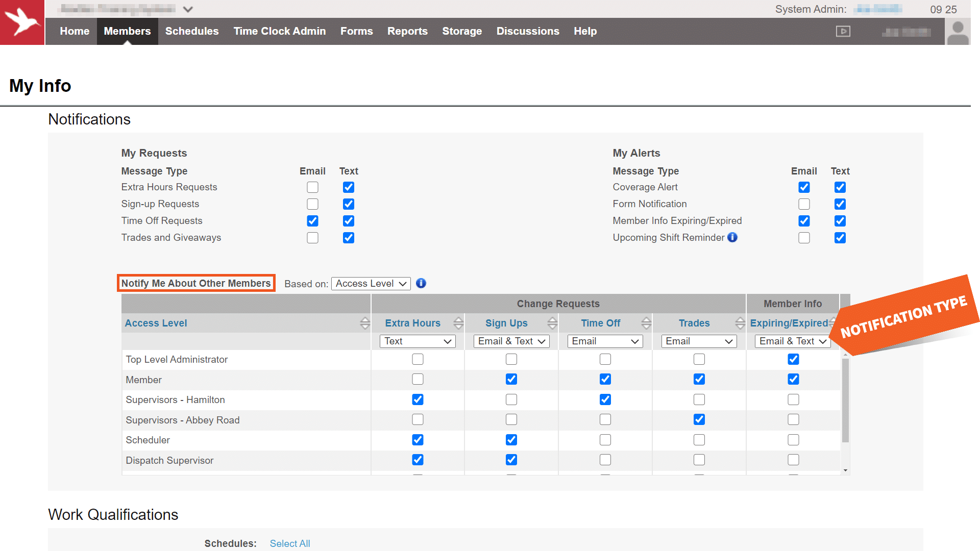Screen dimensions: 980x551
Task: Click the access level table scrollbar thumb
Action: [845, 400]
